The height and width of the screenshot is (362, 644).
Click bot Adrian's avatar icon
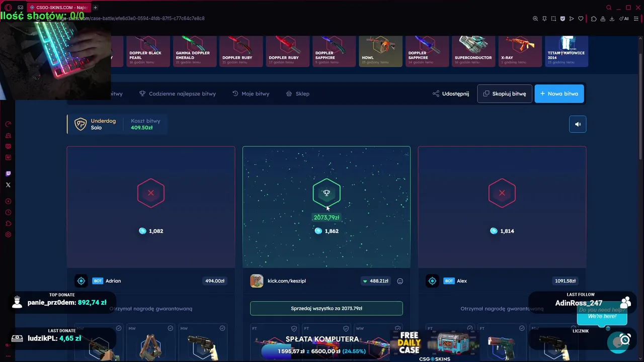point(81,281)
